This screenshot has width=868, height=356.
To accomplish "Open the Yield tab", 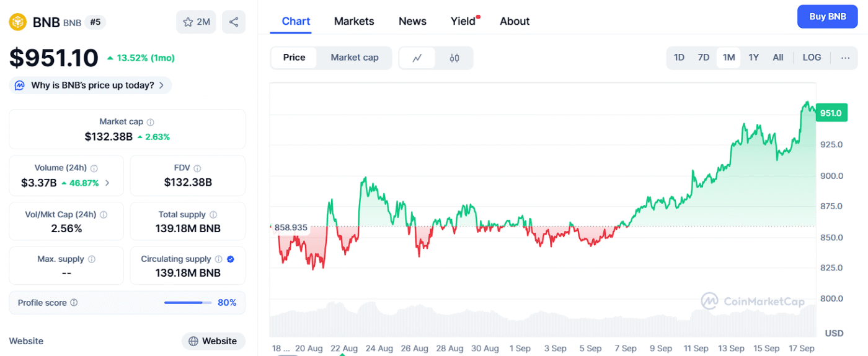I will pos(463,21).
